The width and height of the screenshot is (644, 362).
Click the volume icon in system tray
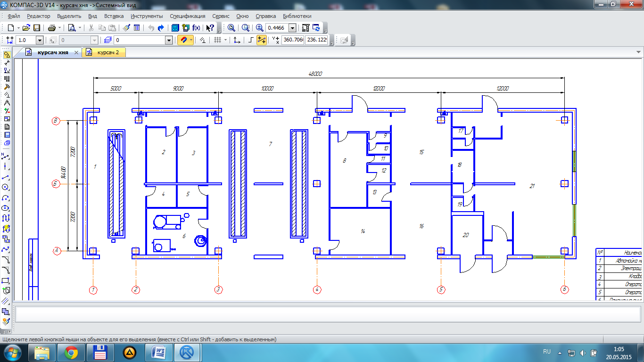[x=583, y=353]
